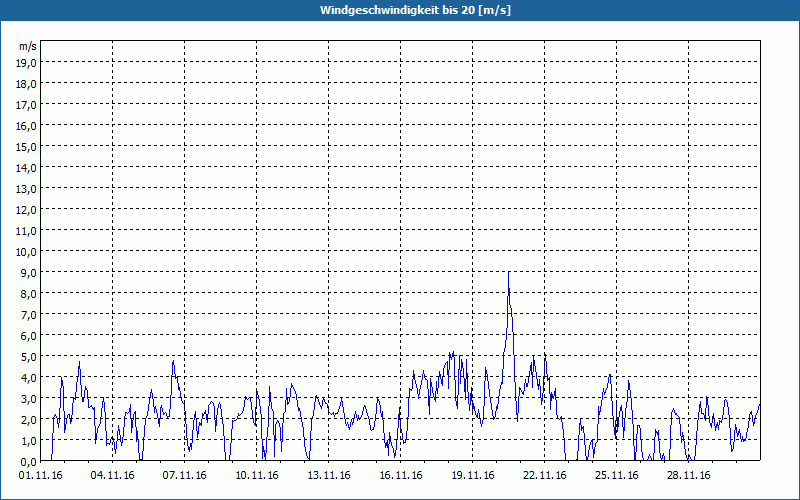This screenshot has height=500, width=800.
Task: Select the 13.11.16 date label
Action: [329, 476]
